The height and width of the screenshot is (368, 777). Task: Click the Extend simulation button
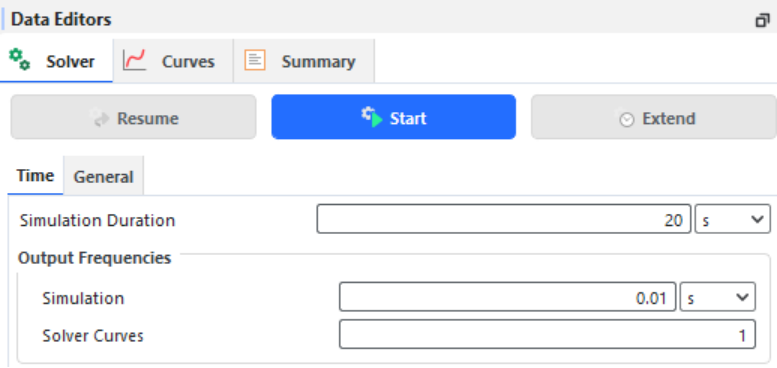pos(654,117)
